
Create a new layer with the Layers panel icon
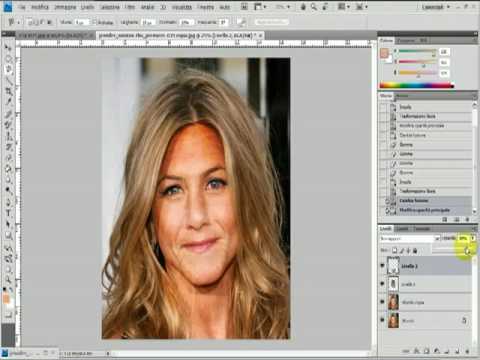pyautogui.click(x=457, y=351)
